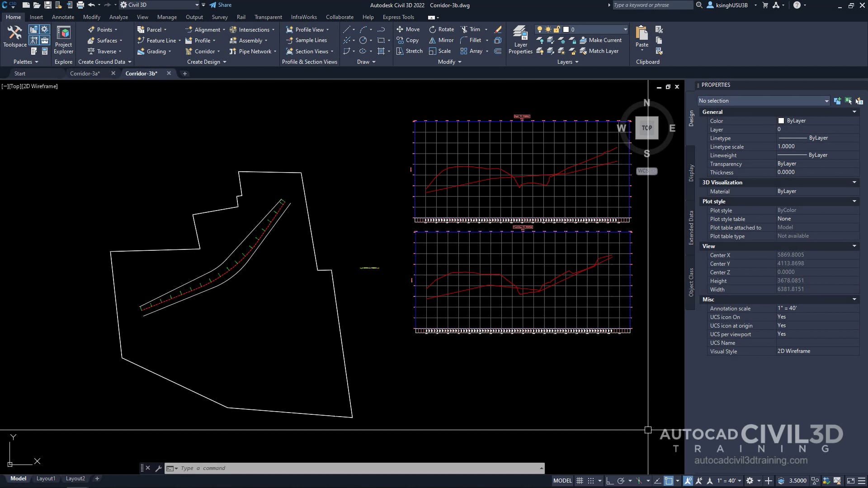Screen dimensions: 868x488
Task: Click the Paste icon in Clipboard panel
Action: click(x=642, y=36)
